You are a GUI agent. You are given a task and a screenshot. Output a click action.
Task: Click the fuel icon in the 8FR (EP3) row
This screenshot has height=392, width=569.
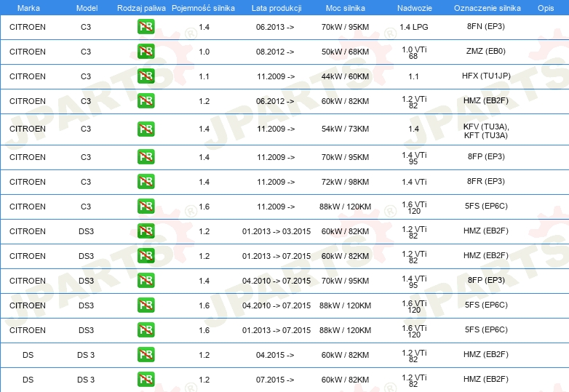146,181
